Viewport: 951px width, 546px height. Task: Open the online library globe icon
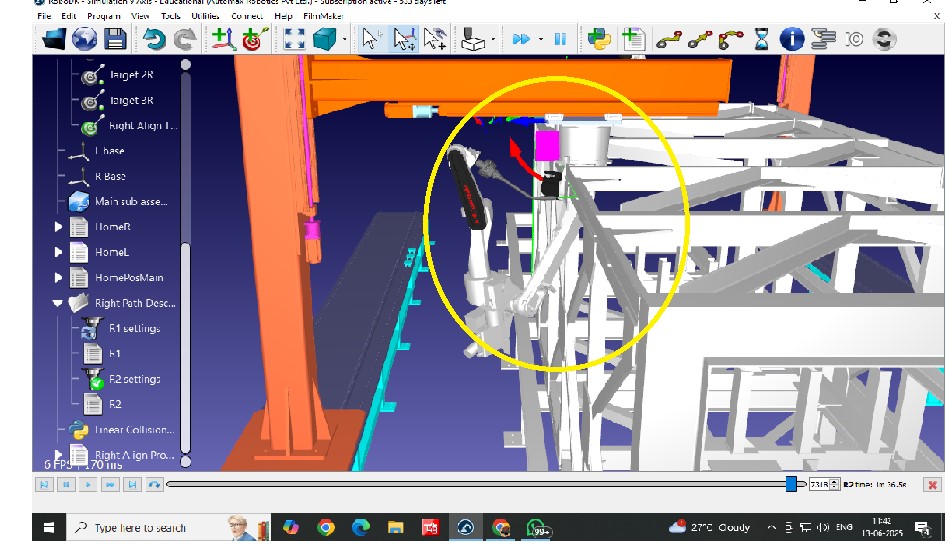[85, 40]
